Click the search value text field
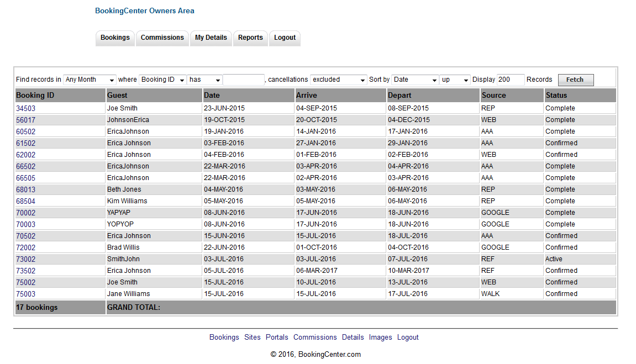 (x=244, y=80)
